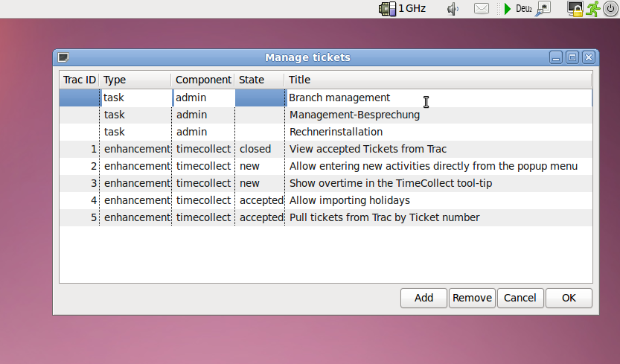Click the green running man logout icon
This screenshot has height=364, width=620.
point(592,9)
